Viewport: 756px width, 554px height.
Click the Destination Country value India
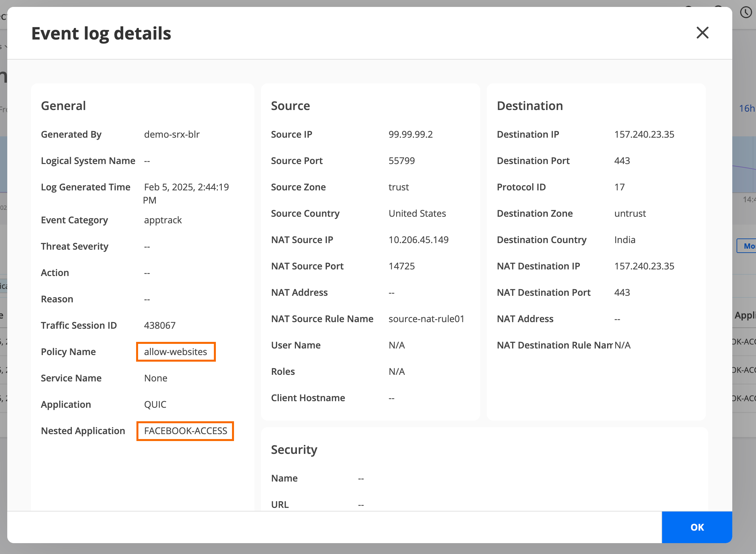(625, 240)
